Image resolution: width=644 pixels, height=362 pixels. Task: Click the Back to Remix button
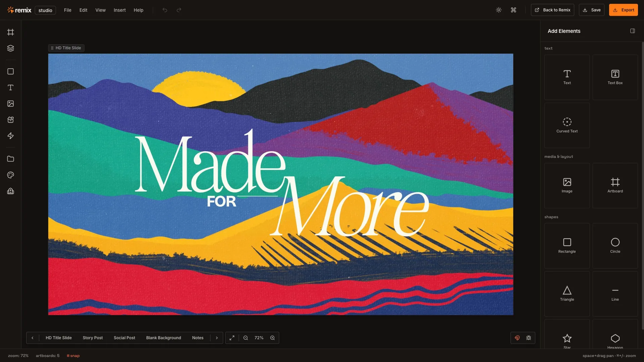(x=552, y=10)
